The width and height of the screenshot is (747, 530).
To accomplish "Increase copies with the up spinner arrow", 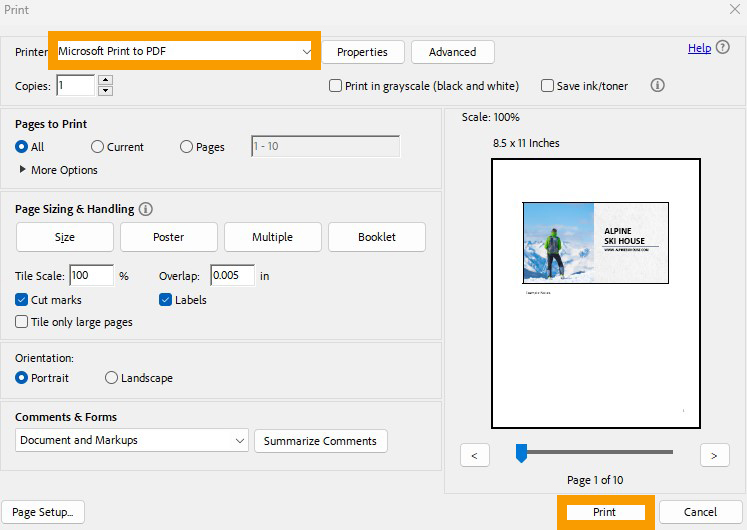I will [106, 80].
